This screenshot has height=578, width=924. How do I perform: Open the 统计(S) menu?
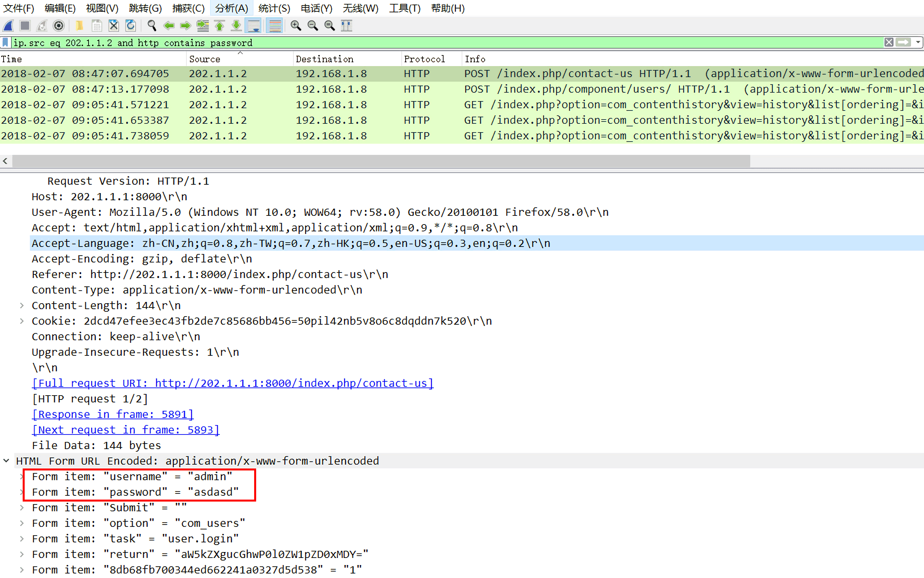pos(274,8)
